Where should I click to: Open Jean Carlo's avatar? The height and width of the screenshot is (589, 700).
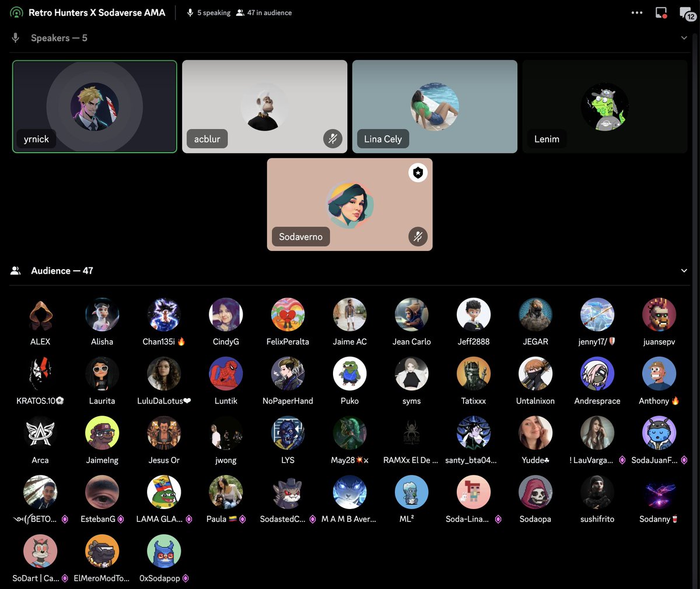tap(411, 315)
